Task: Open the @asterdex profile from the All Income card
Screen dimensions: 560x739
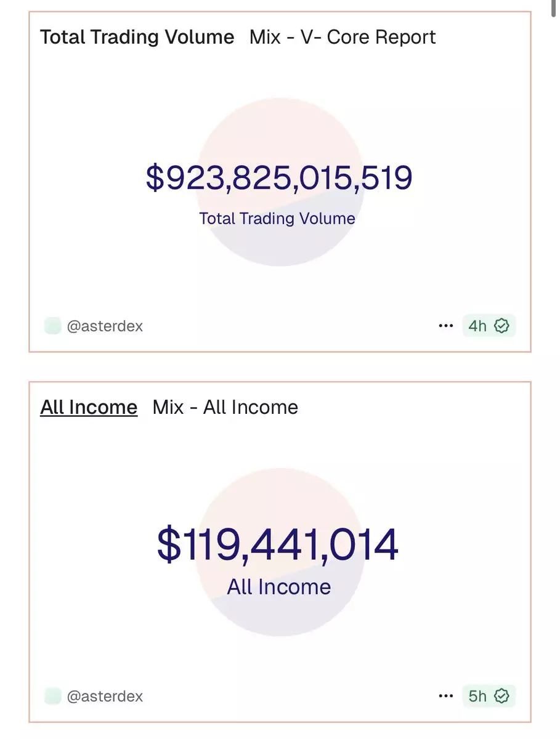Action: click(105, 697)
